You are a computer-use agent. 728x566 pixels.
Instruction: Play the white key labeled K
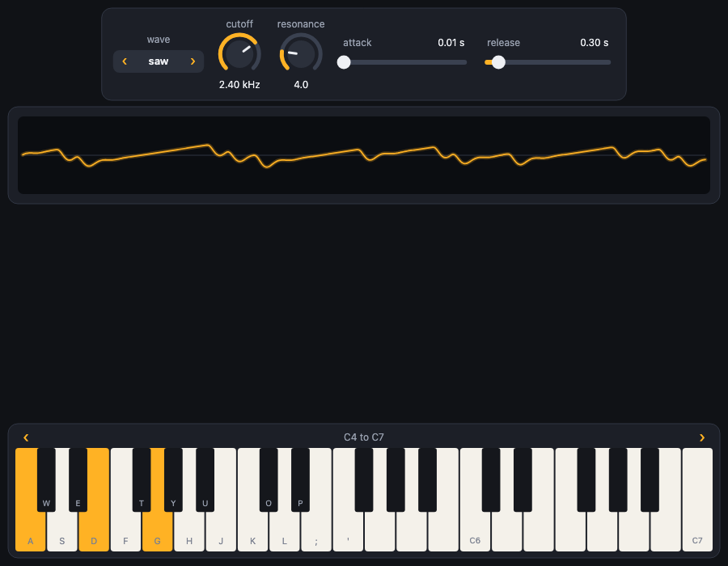tap(252, 534)
